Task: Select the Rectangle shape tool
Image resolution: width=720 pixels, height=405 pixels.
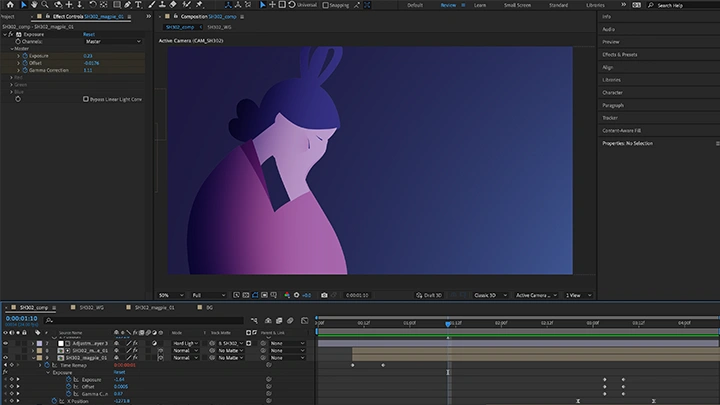Action: point(116,5)
